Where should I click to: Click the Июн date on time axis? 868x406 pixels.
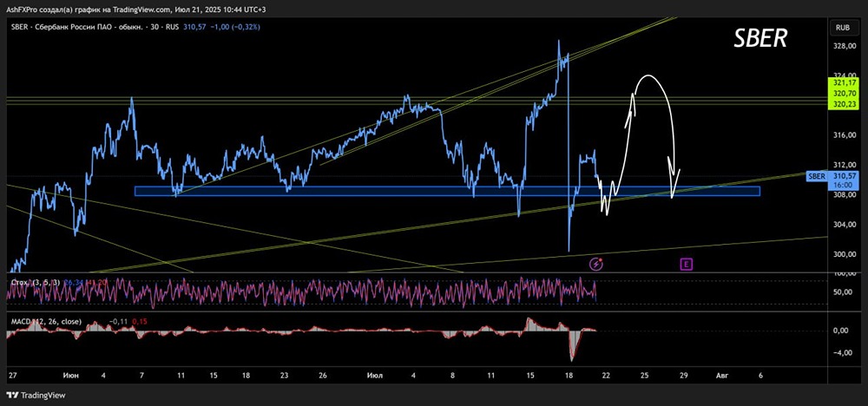[x=70, y=375]
